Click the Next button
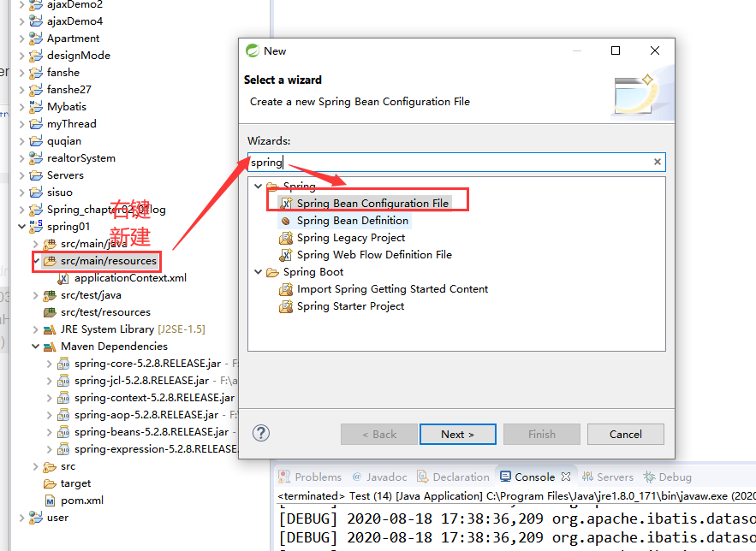This screenshot has height=551, width=756. [457, 435]
